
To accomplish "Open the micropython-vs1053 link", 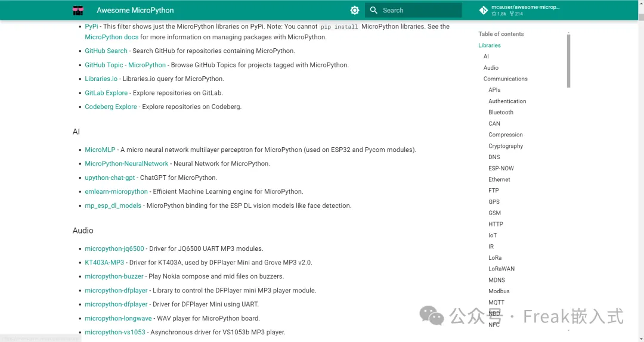I will click(115, 332).
